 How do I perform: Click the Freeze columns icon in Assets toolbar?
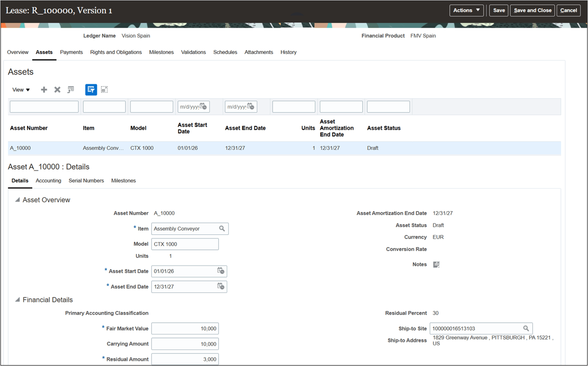(x=70, y=89)
